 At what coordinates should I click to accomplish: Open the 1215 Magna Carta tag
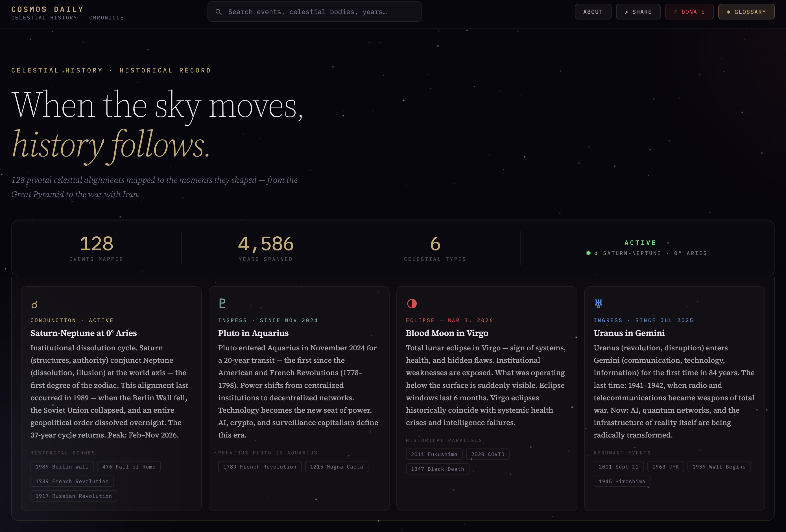336,467
